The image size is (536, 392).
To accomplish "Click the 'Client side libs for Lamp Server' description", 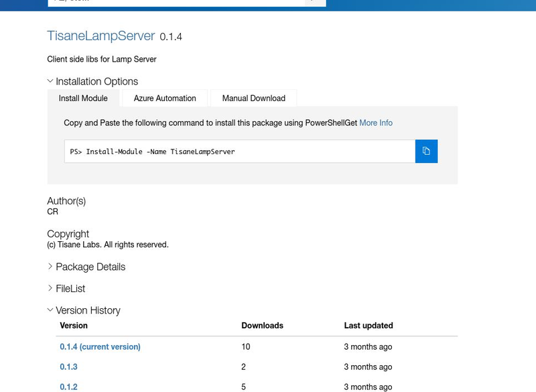I will [102, 59].
